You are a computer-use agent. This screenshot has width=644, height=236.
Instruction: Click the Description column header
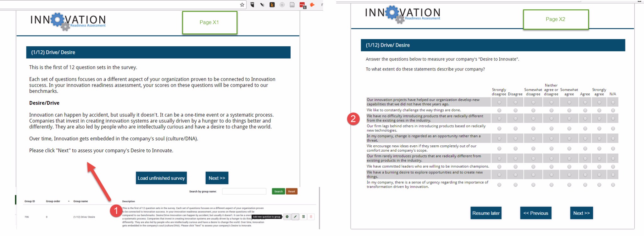(129, 201)
